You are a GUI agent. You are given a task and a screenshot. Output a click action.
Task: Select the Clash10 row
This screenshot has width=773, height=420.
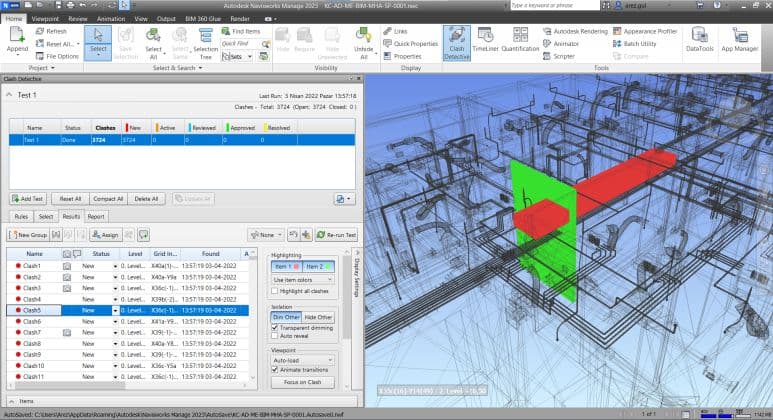click(x=128, y=366)
